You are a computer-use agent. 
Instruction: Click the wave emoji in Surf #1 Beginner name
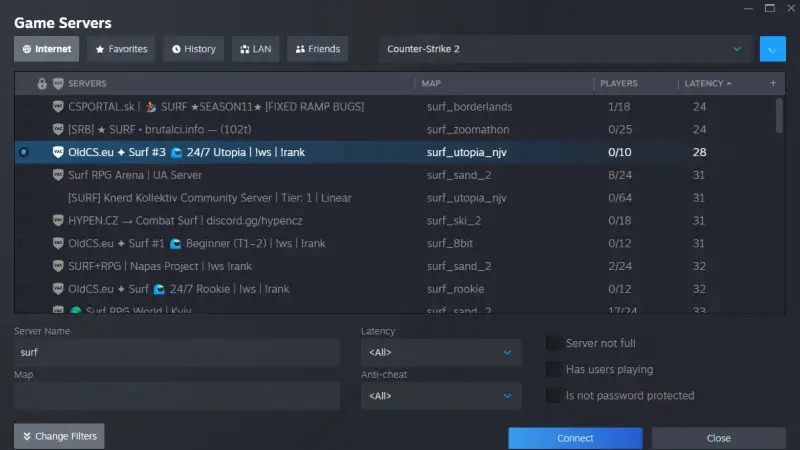[x=176, y=244]
